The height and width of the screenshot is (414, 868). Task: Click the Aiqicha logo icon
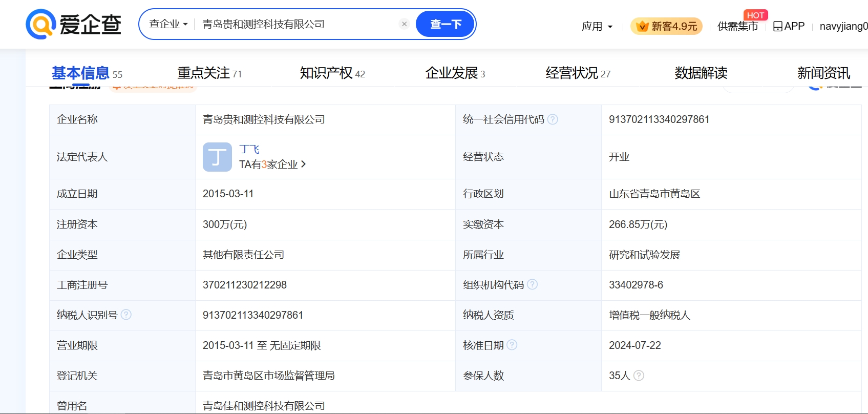pos(40,24)
